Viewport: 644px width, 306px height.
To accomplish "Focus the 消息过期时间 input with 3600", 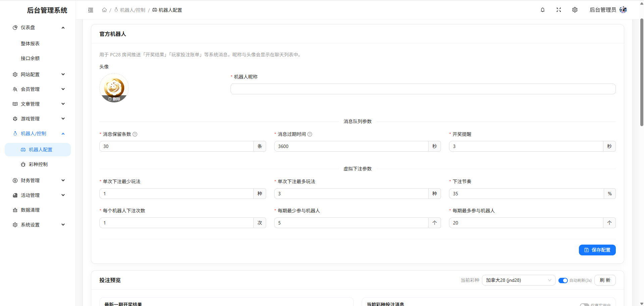I will pos(351,146).
